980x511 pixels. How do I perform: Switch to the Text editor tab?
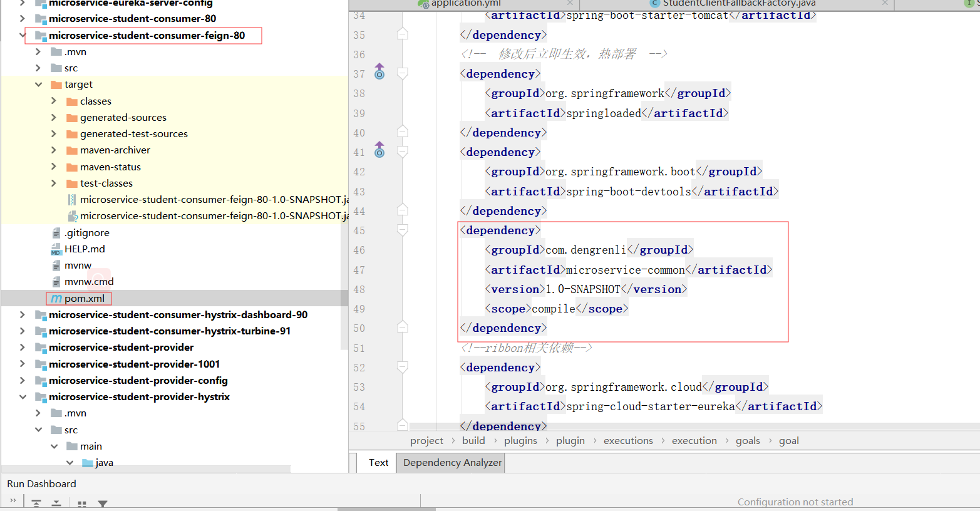378,463
